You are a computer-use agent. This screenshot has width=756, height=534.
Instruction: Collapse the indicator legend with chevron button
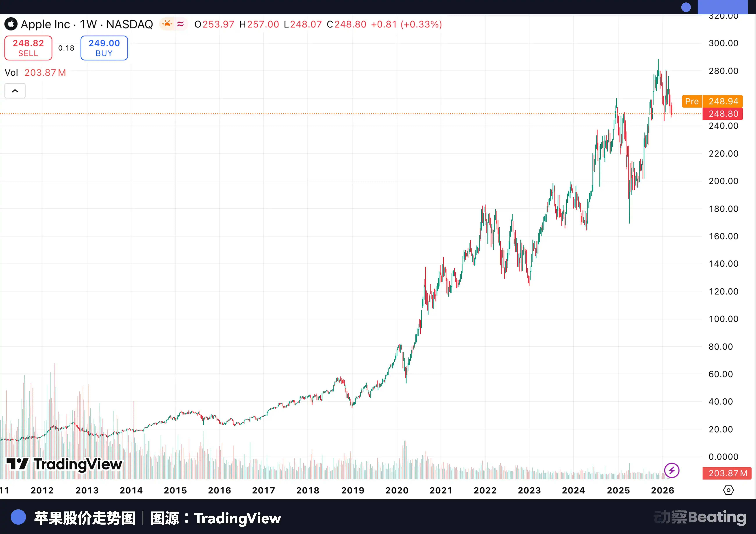pyautogui.click(x=15, y=91)
